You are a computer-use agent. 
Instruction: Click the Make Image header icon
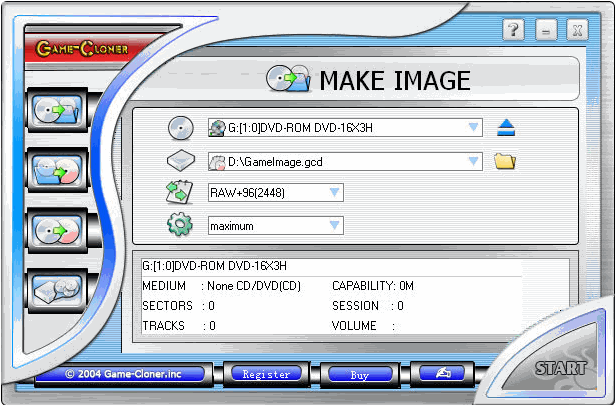[x=288, y=79]
